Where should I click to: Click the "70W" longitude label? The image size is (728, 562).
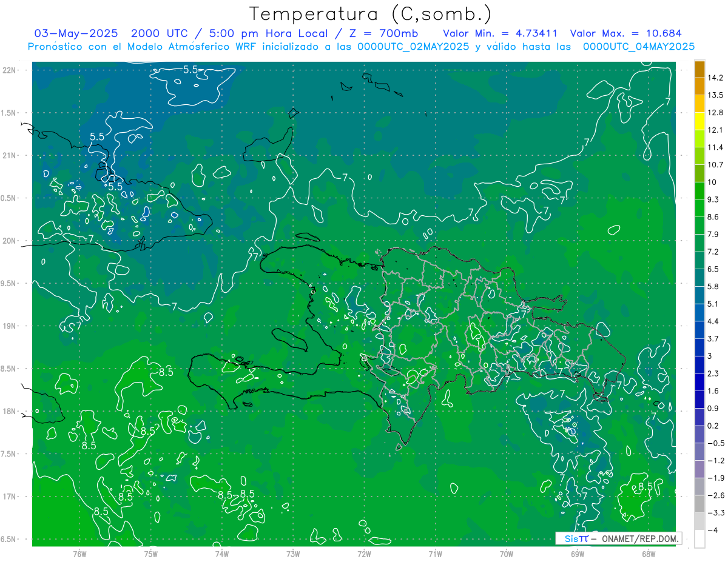click(x=507, y=554)
